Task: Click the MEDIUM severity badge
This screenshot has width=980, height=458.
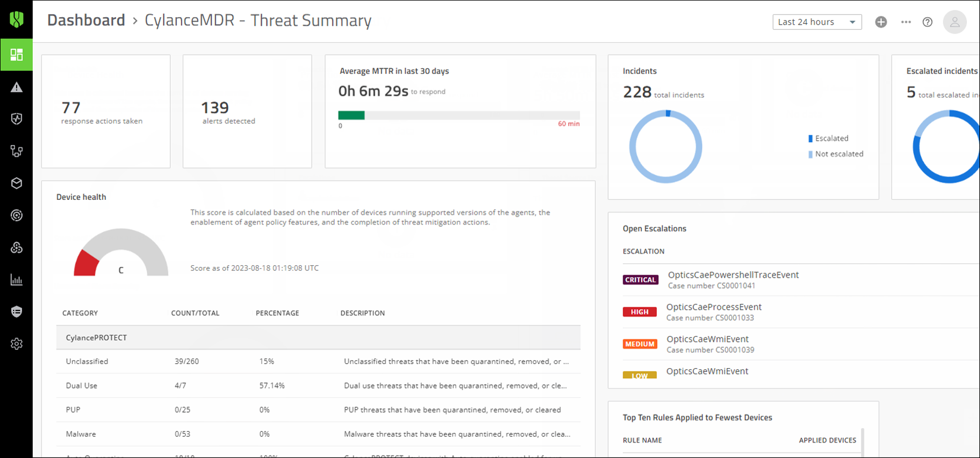Action: pos(640,344)
